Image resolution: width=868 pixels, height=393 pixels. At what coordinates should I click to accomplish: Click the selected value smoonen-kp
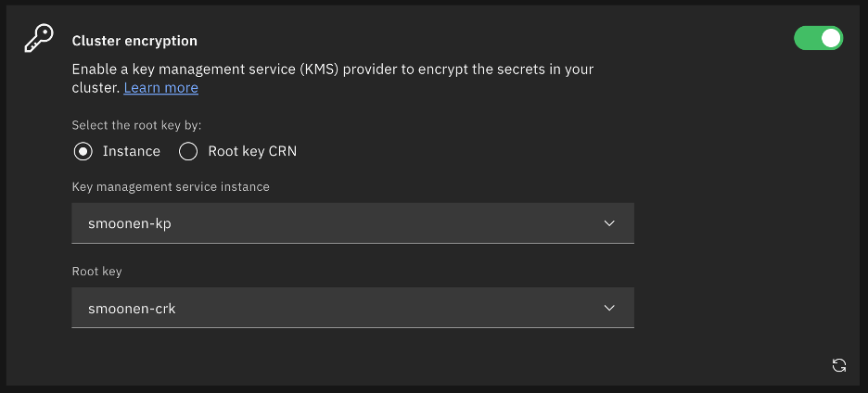130,223
